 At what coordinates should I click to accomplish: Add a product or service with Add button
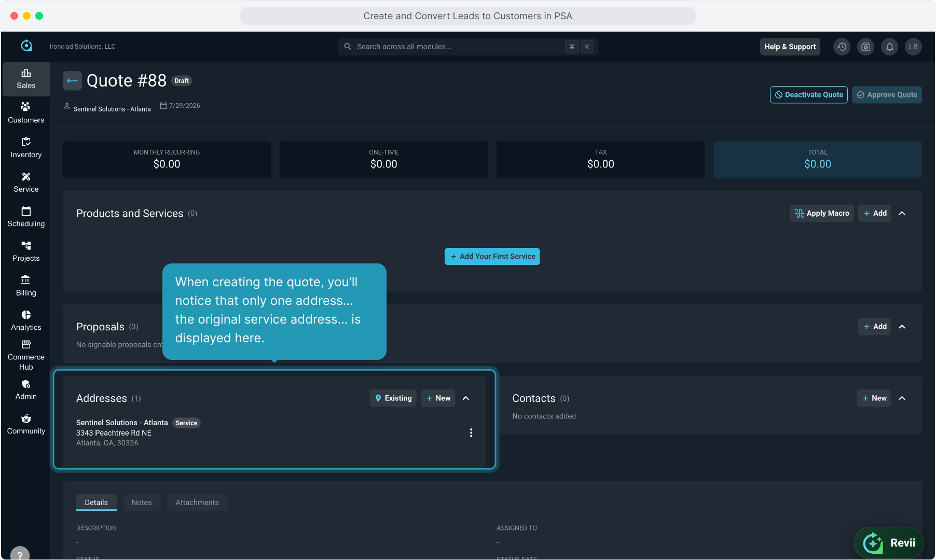coord(875,213)
